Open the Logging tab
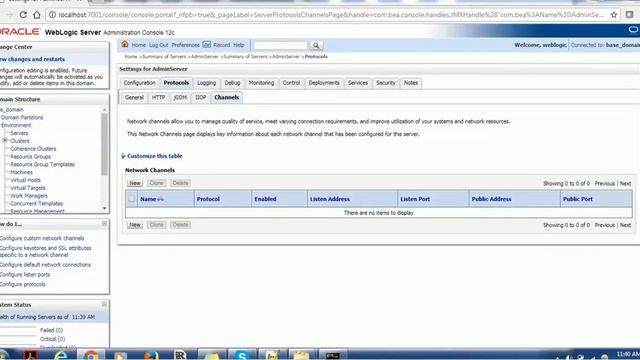The image size is (640, 360). pos(207,83)
